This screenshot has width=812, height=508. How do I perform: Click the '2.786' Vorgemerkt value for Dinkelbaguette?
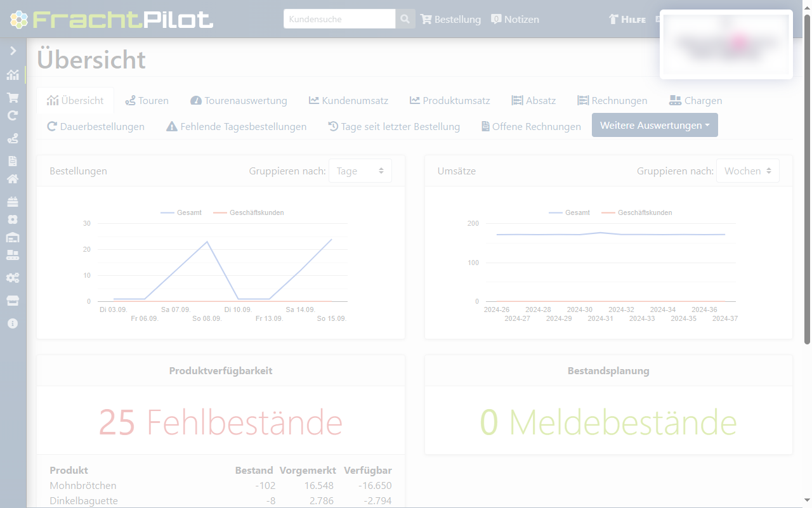320,501
